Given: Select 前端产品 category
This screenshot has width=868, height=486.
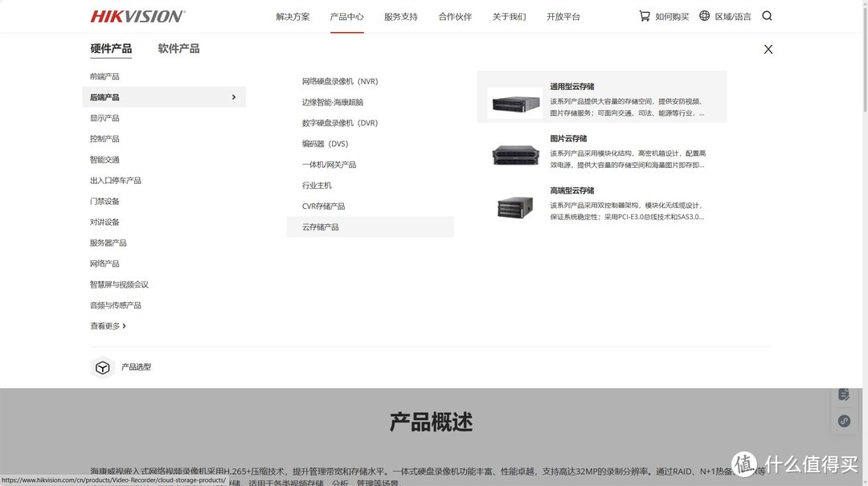Looking at the screenshot, I should (104, 76).
